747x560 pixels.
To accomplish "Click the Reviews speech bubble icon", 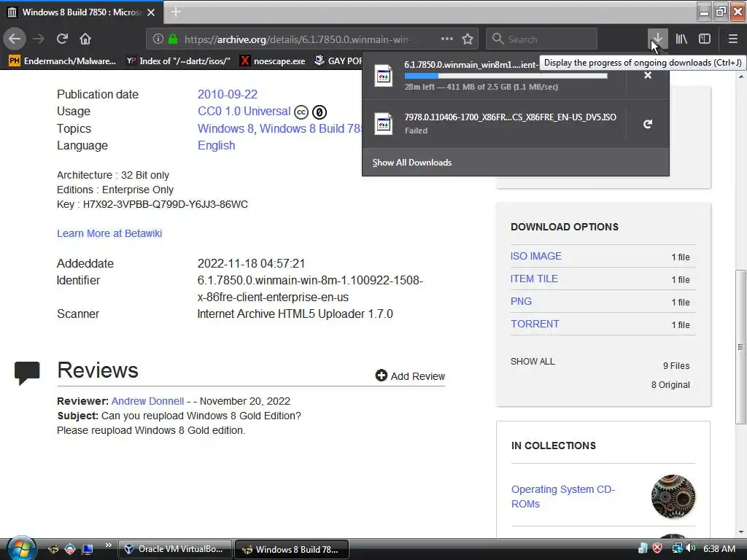I will point(27,373).
